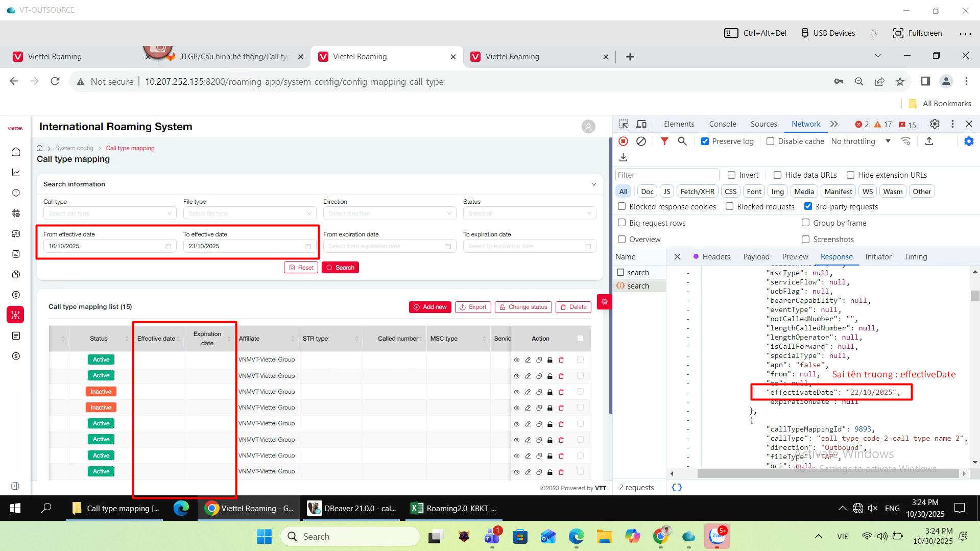Image resolution: width=980 pixels, height=551 pixels.
Task: Click the delete trash icon in first row
Action: point(561,360)
